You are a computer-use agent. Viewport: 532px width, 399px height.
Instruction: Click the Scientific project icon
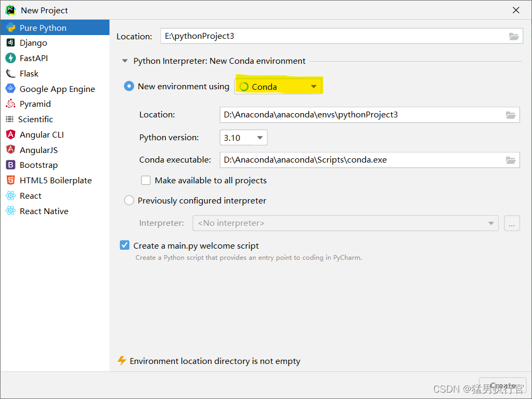(10, 119)
